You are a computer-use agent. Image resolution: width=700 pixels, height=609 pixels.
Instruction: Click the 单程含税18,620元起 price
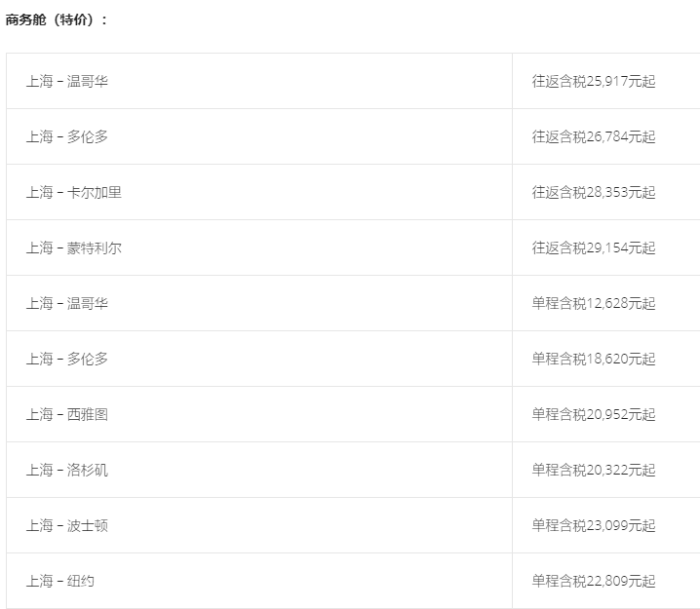[x=594, y=360]
